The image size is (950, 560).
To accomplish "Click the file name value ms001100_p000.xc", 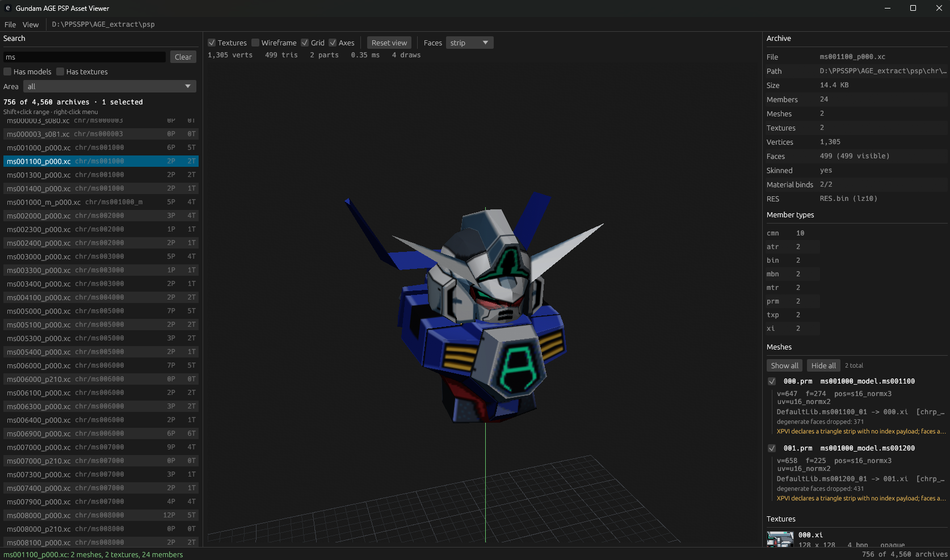I will [852, 57].
